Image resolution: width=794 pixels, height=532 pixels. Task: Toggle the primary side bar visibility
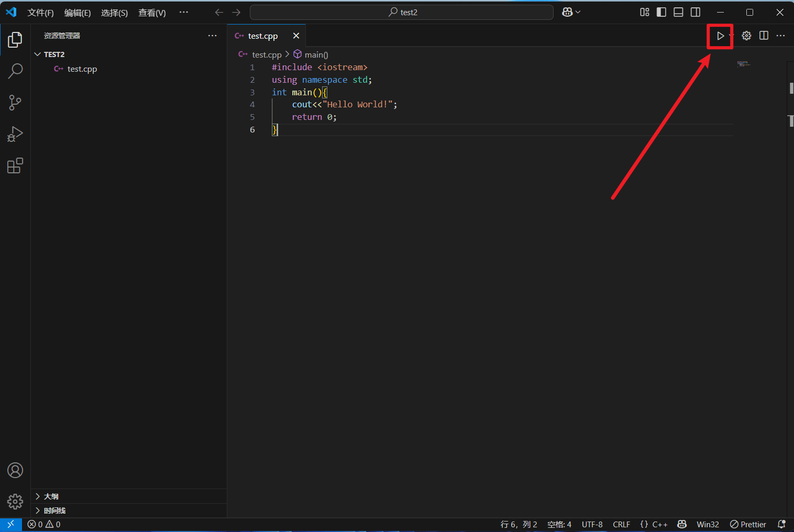(x=661, y=12)
